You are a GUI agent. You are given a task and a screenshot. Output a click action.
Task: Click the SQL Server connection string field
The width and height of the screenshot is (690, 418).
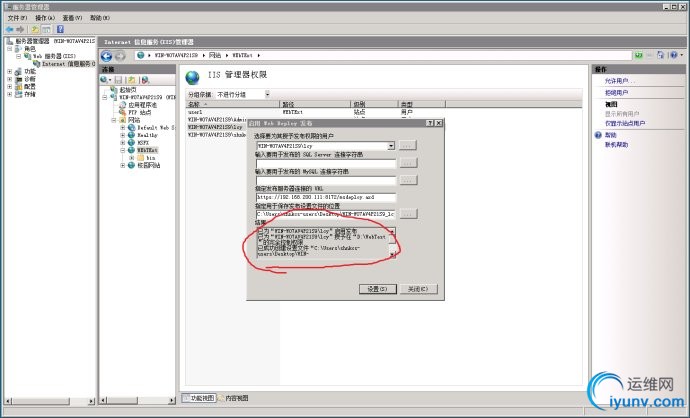(x=326, y=163)
